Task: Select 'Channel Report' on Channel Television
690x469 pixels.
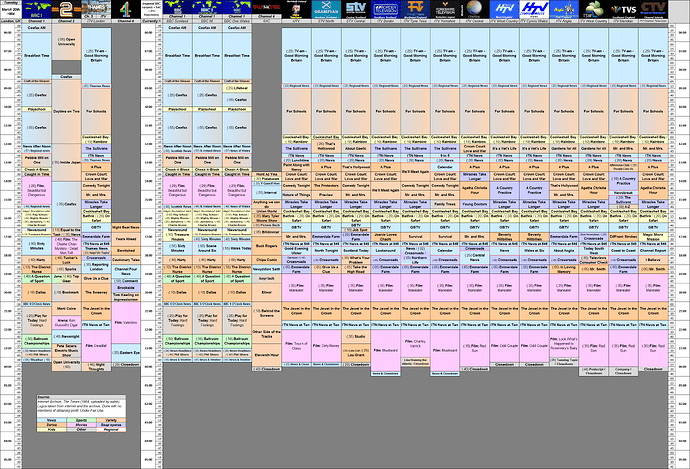Action: click(x=653, y=250)
